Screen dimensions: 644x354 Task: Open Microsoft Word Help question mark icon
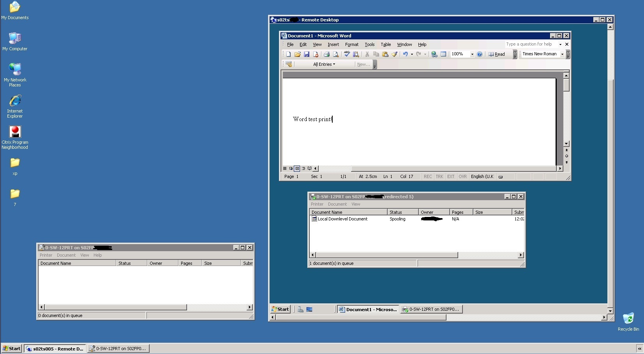pyautogui.click(x=480, y=54)
